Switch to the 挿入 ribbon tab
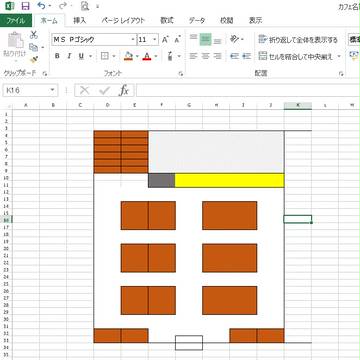Image resolution: width=360 pixels, height=360 pixels. pyautogui.click(x=80, y=20)
